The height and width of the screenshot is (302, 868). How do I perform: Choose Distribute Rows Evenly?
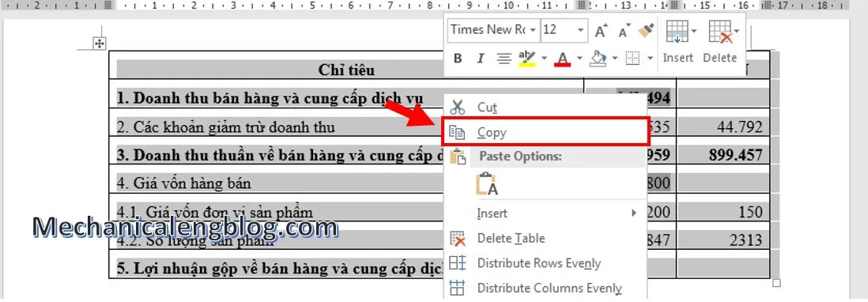(545, 263)
